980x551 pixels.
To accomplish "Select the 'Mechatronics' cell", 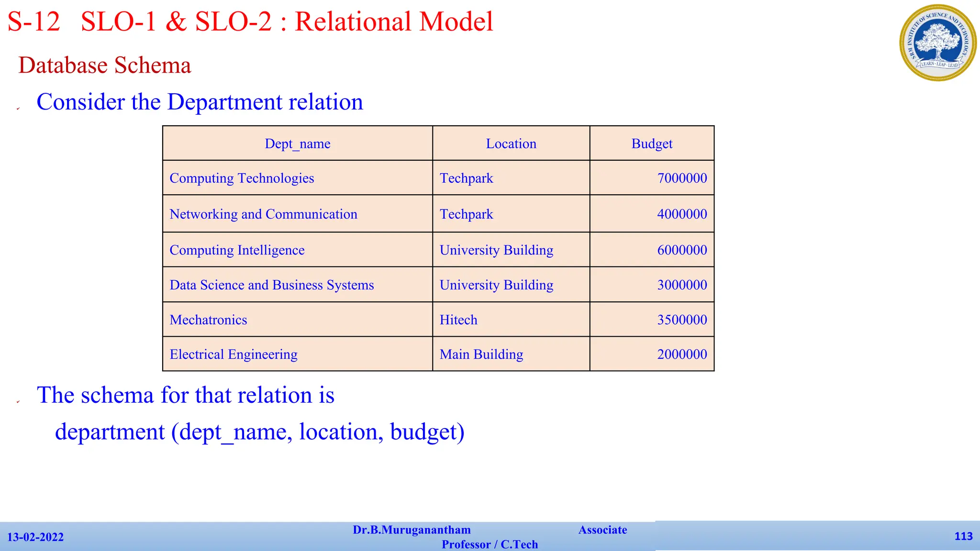I will click(x=298, y=320).
